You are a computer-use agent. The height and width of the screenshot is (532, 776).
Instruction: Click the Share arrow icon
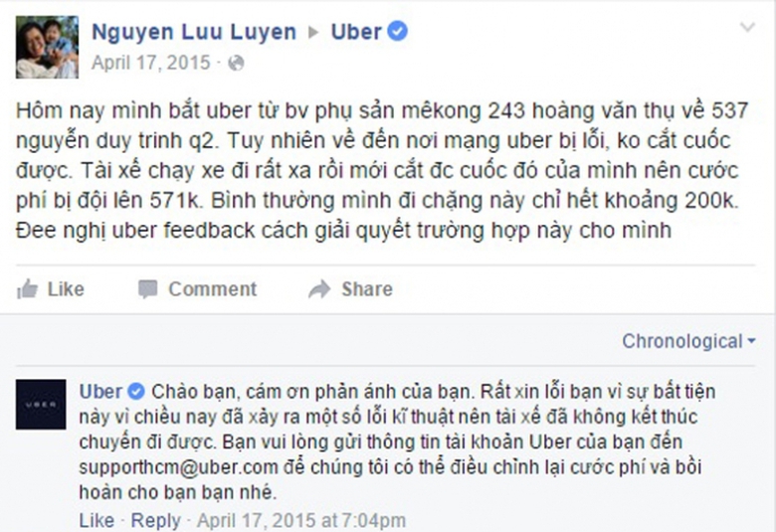point(319,289)
